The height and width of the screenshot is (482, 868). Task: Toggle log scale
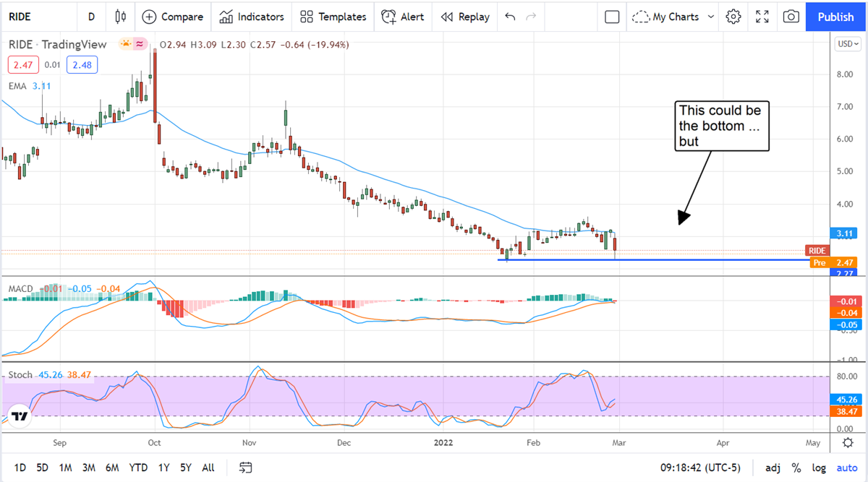click(819, 468)
